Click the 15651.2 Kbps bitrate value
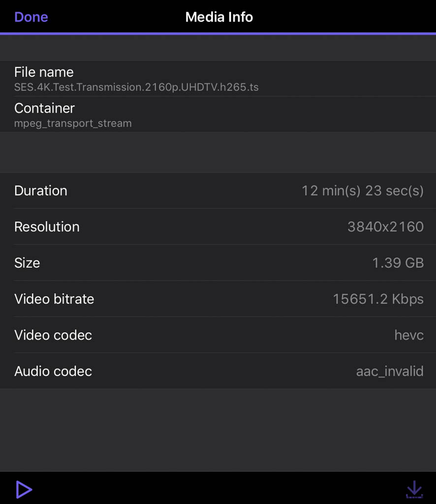 (378, 299)
